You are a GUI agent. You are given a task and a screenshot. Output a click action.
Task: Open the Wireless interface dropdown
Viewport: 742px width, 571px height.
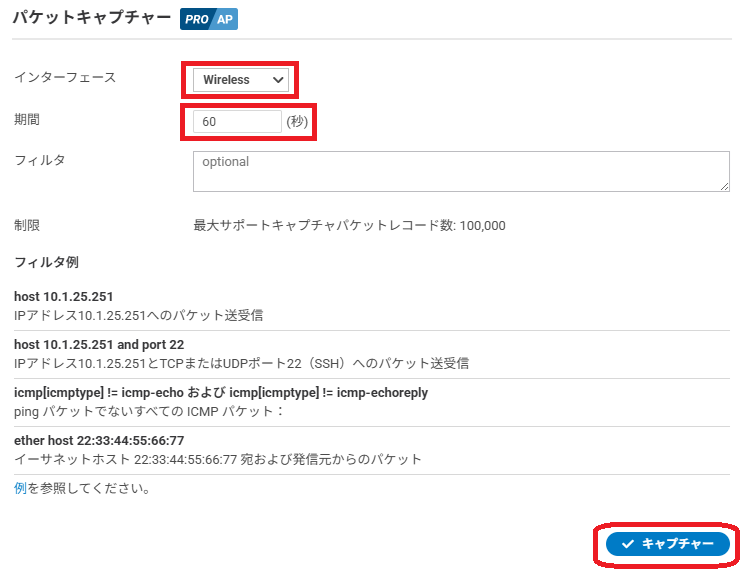point(240,80)
